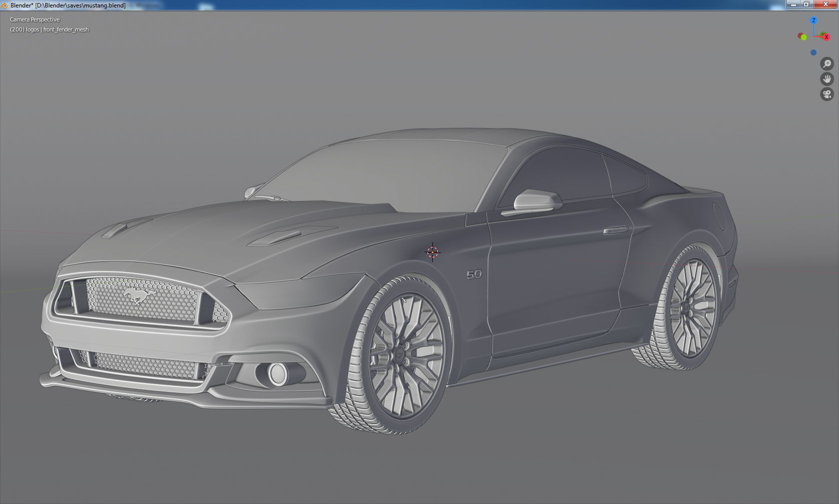The image size is (839, 504).
Task: Restore down the Blender window
Action: click(806, 4)
